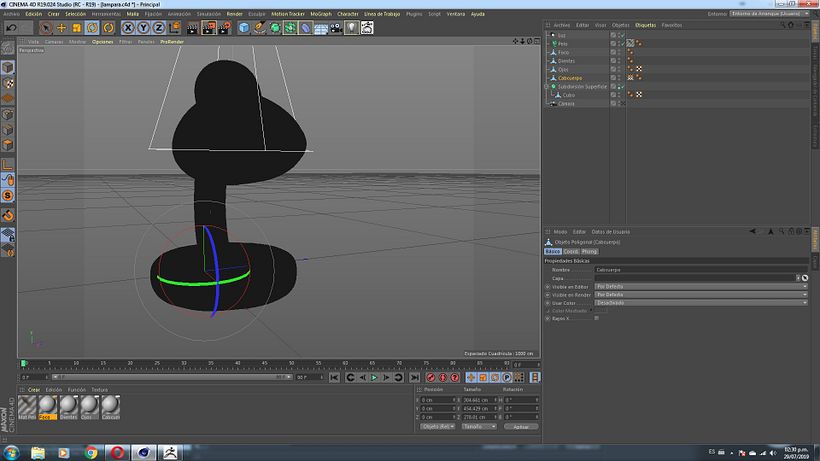
Task: Toggle green check on Subdivisión Superficie
Action: pyautogui.click(x=621, y=87)
